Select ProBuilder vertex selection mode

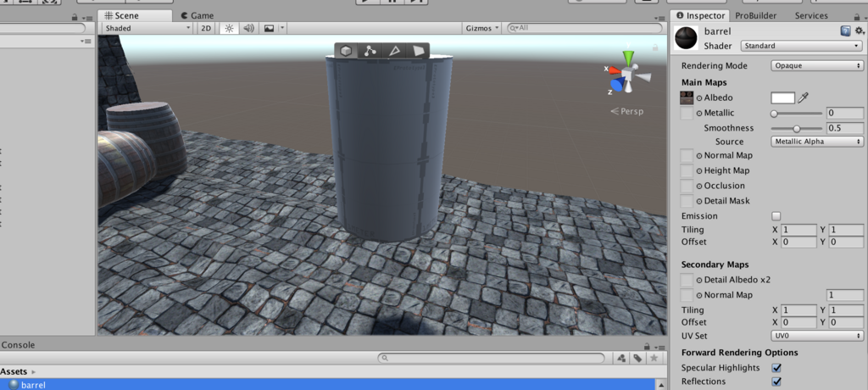[x=370, y=51]
